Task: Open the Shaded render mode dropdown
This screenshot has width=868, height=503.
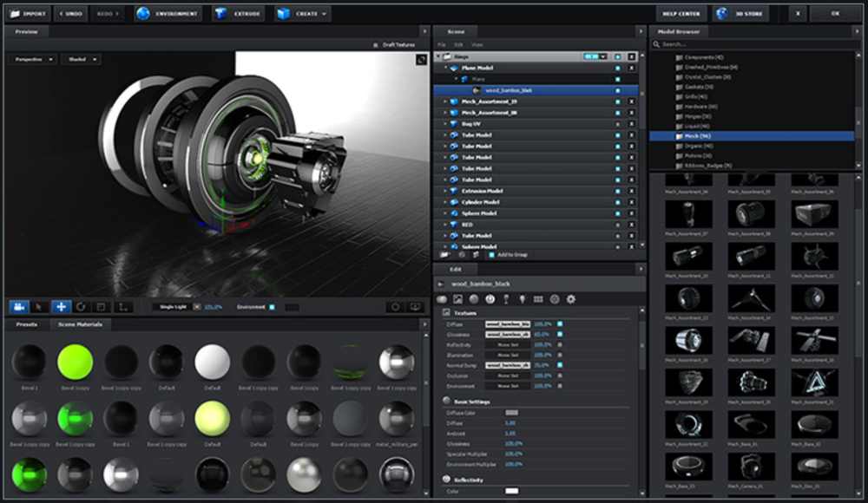Action: point(81,60)
